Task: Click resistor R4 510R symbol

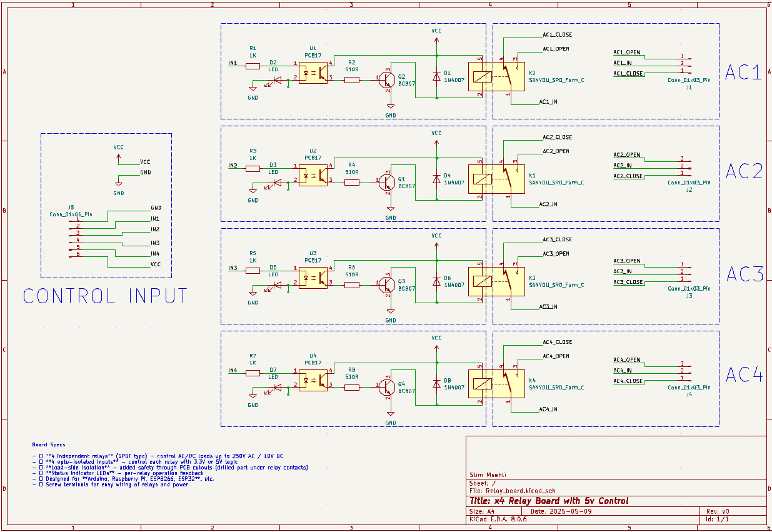Action: (352, 182)
